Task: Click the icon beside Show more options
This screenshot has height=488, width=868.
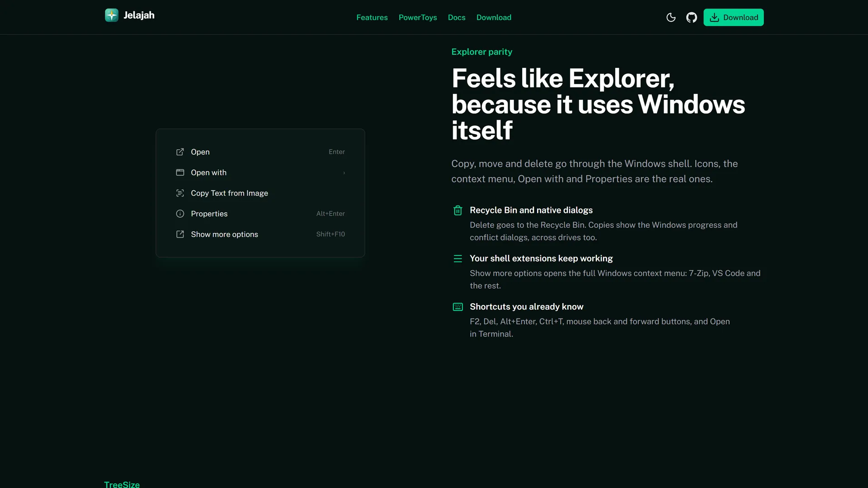Action: 180,234
